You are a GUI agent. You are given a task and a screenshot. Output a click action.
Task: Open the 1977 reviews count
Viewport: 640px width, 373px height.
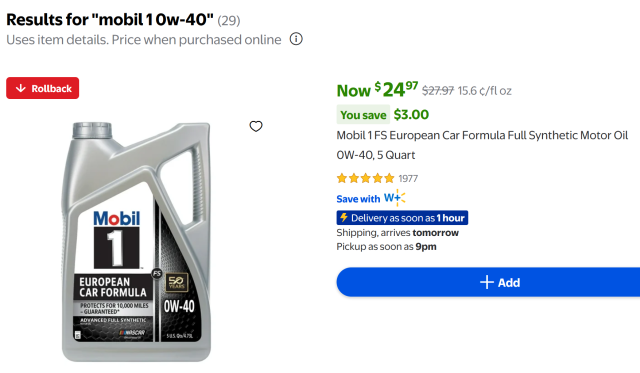(x=408, y=179)
